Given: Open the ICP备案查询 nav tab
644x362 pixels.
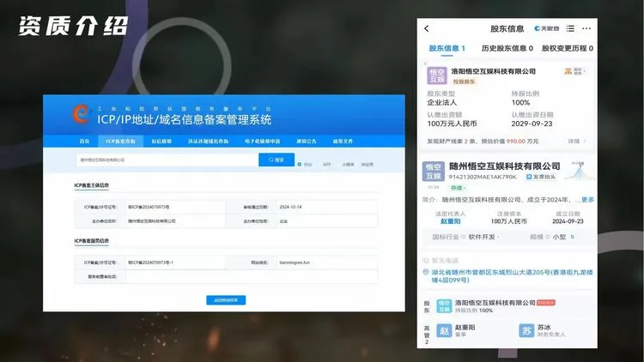Looking at the screenshot, I should click(120, 142).
